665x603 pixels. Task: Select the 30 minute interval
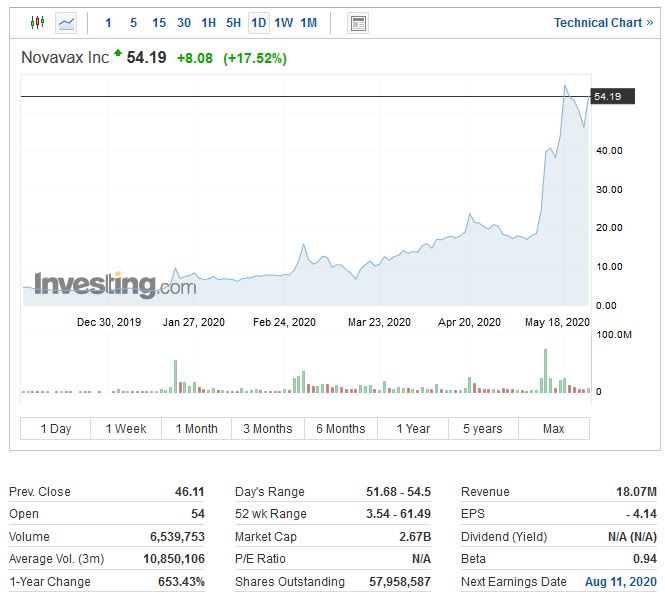[184, 22]
